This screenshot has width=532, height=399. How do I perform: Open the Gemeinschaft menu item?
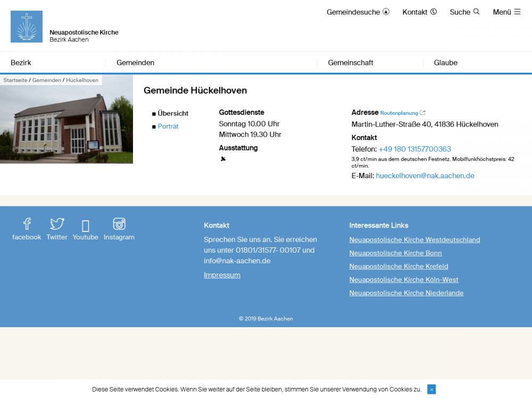click(351, 63)
